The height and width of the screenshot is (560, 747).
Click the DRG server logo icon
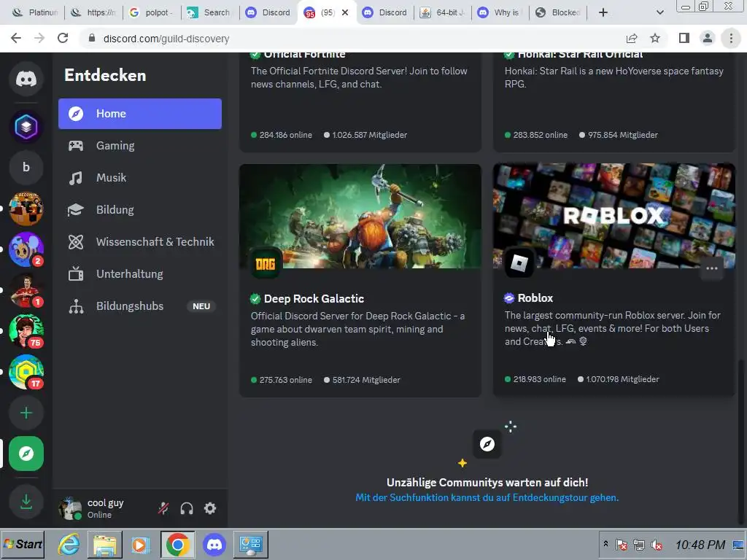tap(266, 263)
